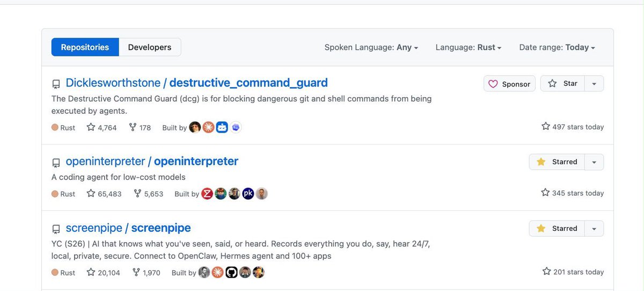Viewport: 644px width, 291px height.
Task: Open the openinterpreter repository name link
Action: pos(196,161)
